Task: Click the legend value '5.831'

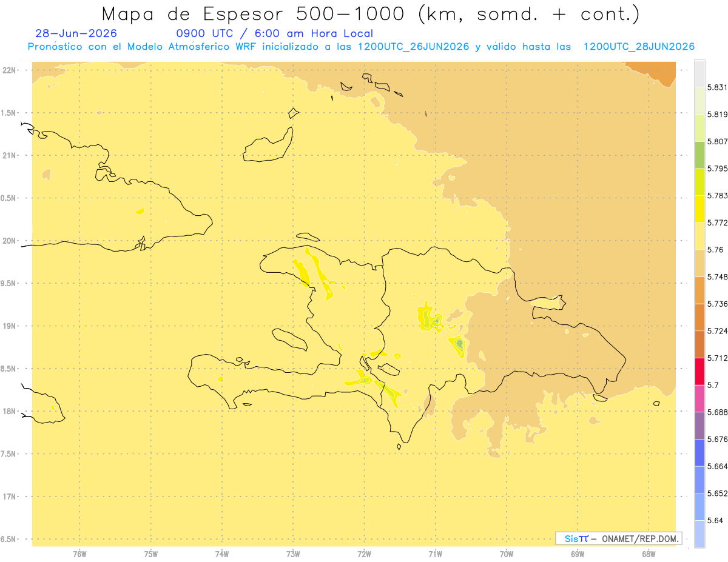Action: tap(718, 87)
